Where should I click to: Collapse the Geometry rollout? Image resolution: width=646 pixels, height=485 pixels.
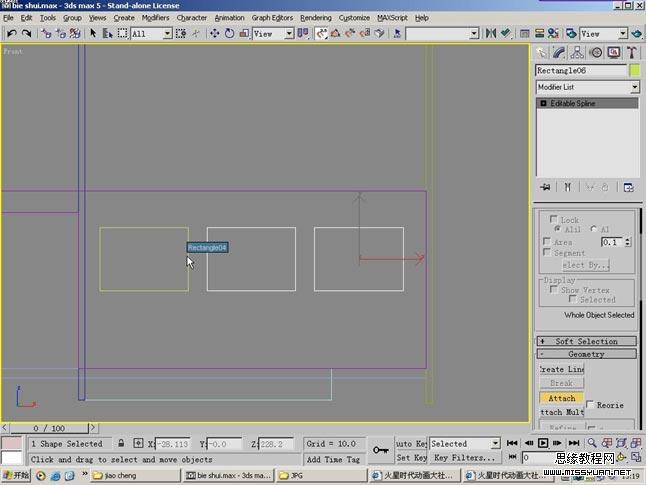click(586, 354)
